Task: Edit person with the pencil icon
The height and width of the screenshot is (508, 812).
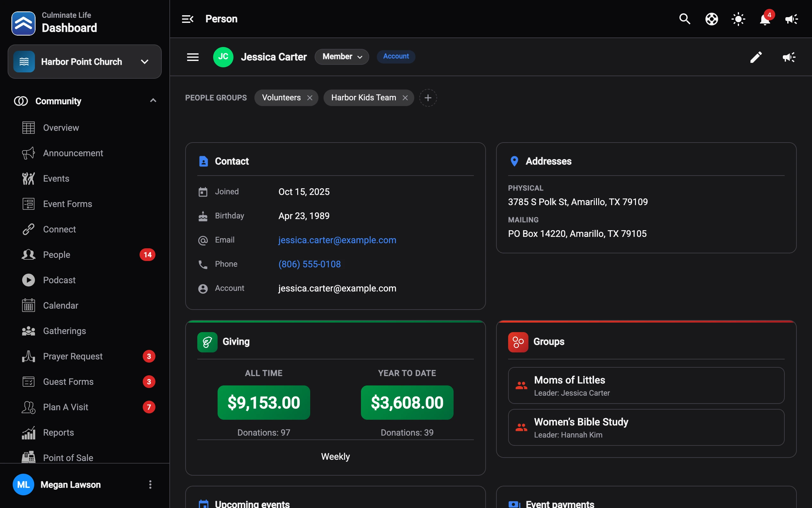Action: [x=756, y=57]
